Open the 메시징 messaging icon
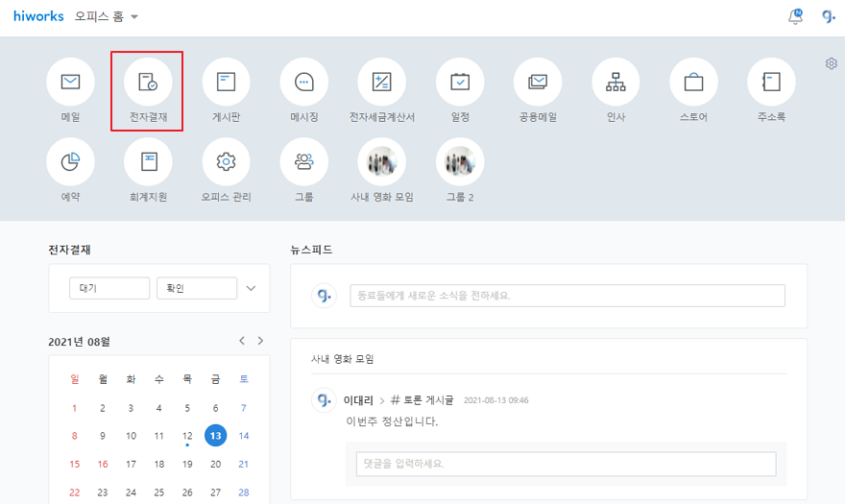This screenshot has height=504, width=845. pyautogui.click(x=304, y=82)
